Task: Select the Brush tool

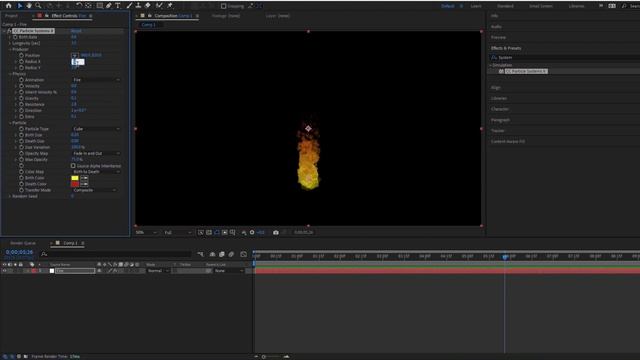Action: (129, 6)
